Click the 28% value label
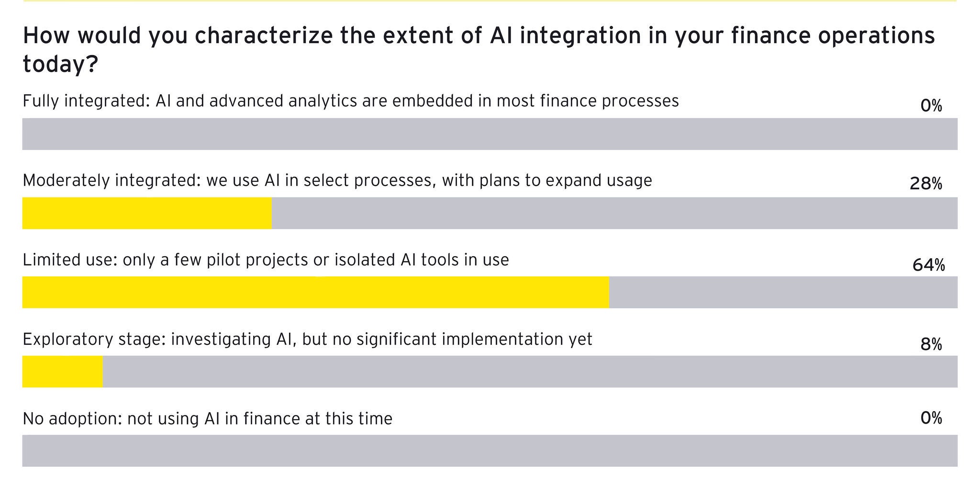The width and height of the screenshot is (980, 492). (925, 184)
